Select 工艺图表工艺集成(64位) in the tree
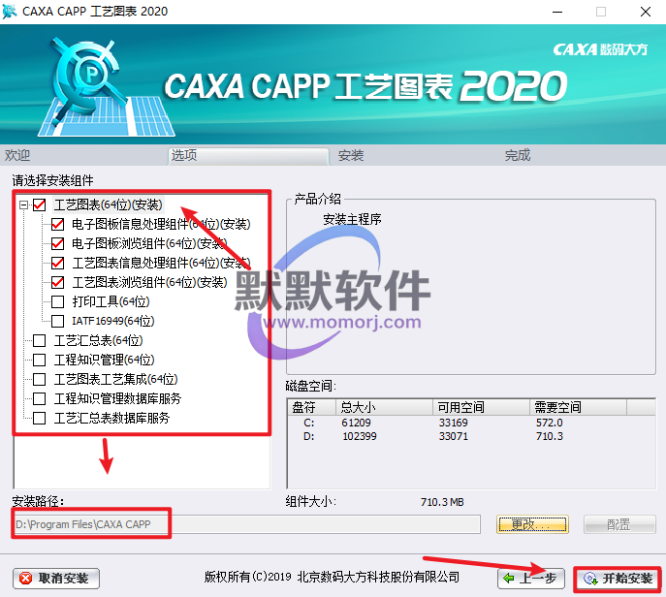Screen dimensions: 666x597 coord(115,379)
